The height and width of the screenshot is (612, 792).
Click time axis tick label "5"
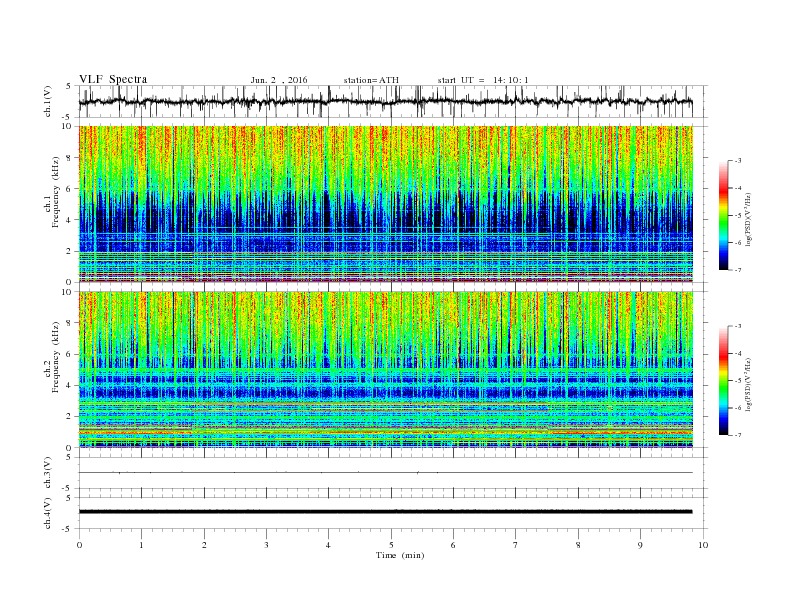391,545
